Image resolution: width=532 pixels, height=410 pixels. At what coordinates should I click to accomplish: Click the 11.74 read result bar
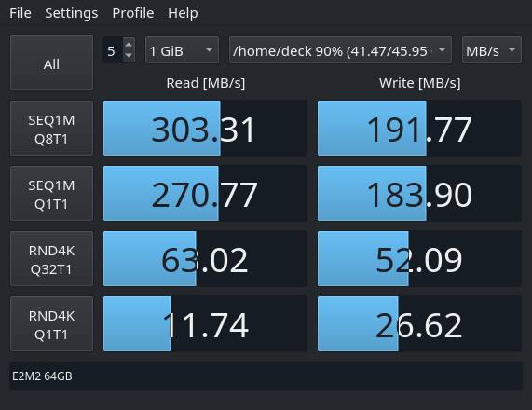coord(205,323)
